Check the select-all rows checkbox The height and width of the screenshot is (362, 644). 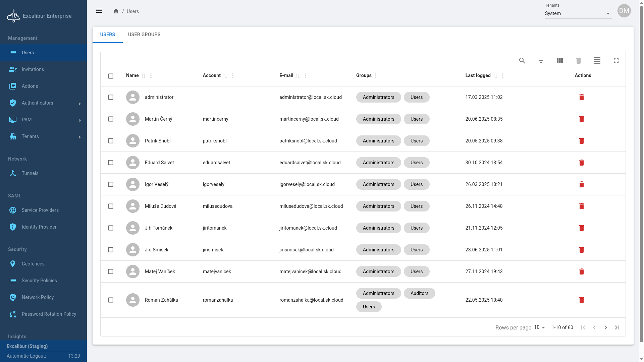click(111, 76)
